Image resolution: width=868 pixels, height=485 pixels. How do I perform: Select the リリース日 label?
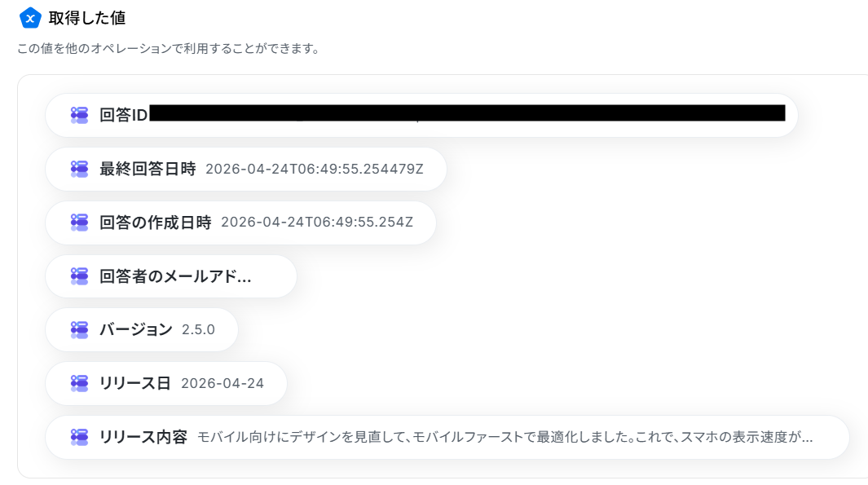[x=134, y=383]
